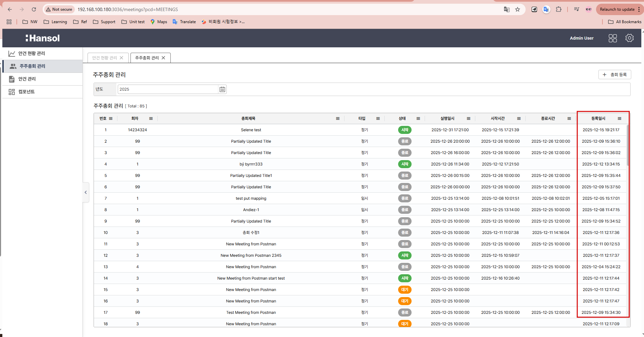Image resolution: width=644 pixels, height=337 pixels.
Task: Open the NW bookmarks folder
Action: [30, 22]
